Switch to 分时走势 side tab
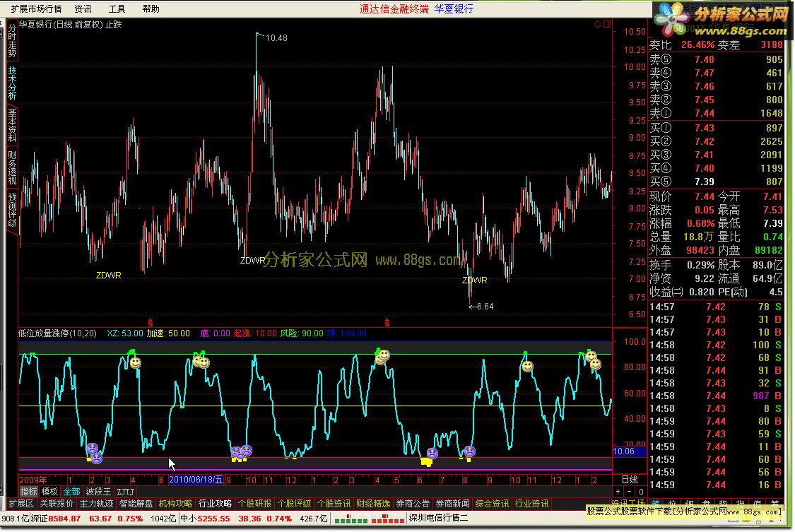795x532 pixels. pos(12,41)
